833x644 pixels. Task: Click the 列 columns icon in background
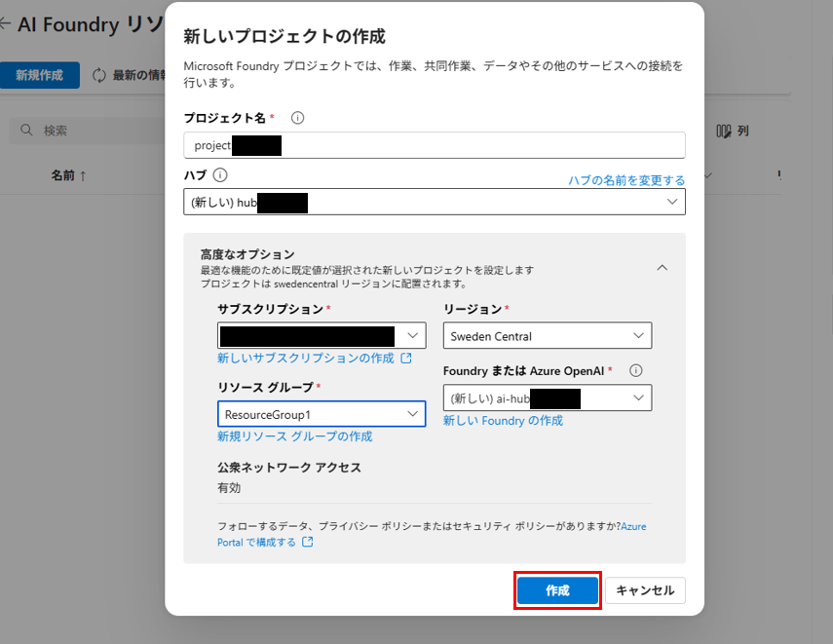724,131
